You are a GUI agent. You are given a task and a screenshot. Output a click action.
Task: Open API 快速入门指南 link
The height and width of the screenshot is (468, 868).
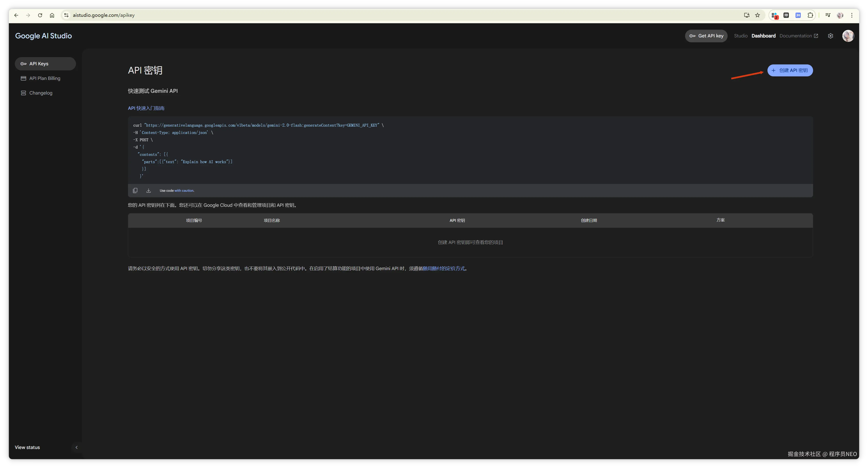click(146, 108)
